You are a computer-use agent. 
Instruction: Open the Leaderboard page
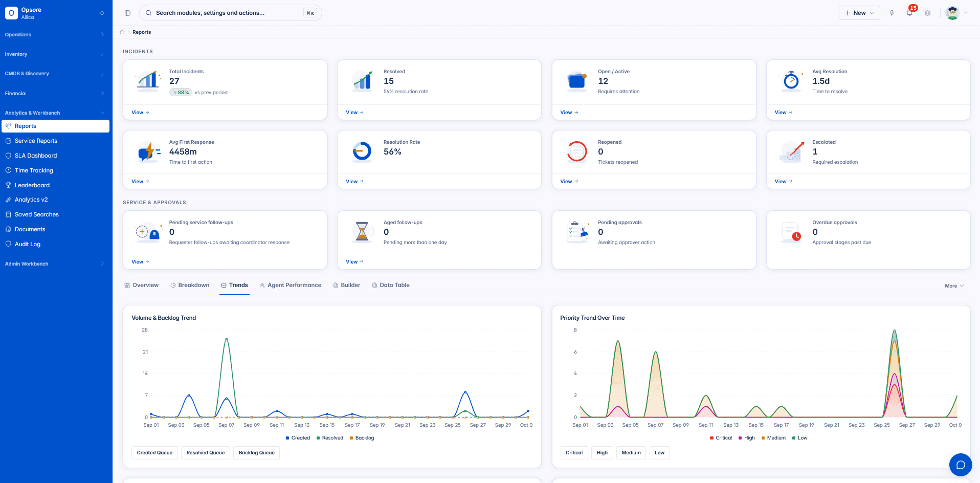tap(56, 185)
